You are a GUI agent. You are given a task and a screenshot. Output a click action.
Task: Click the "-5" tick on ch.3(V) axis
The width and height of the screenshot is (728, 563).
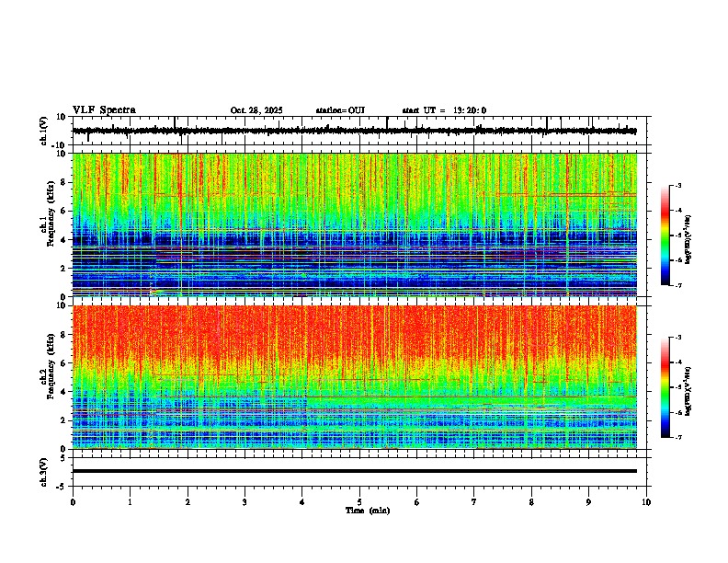click(x=62, y=487)
